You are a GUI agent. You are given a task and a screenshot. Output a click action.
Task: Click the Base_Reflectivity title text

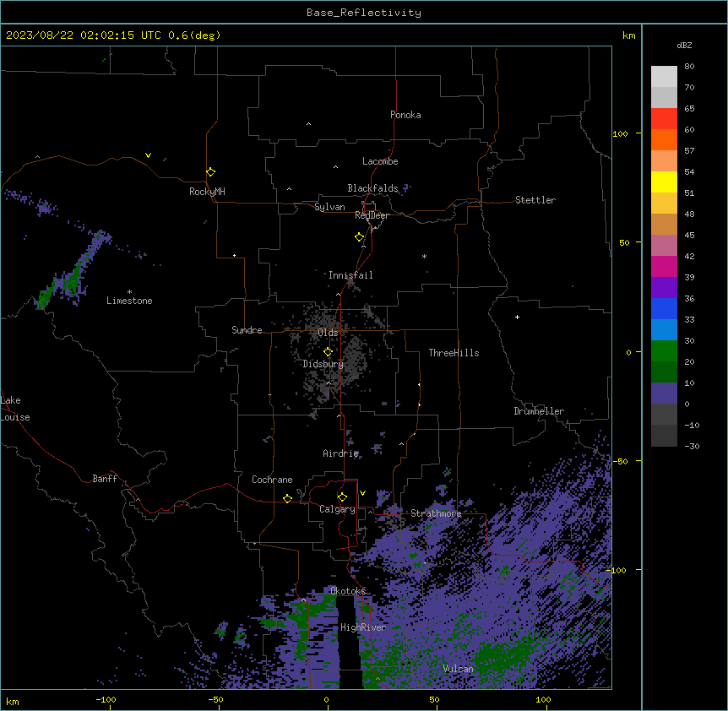pos(364,13)
